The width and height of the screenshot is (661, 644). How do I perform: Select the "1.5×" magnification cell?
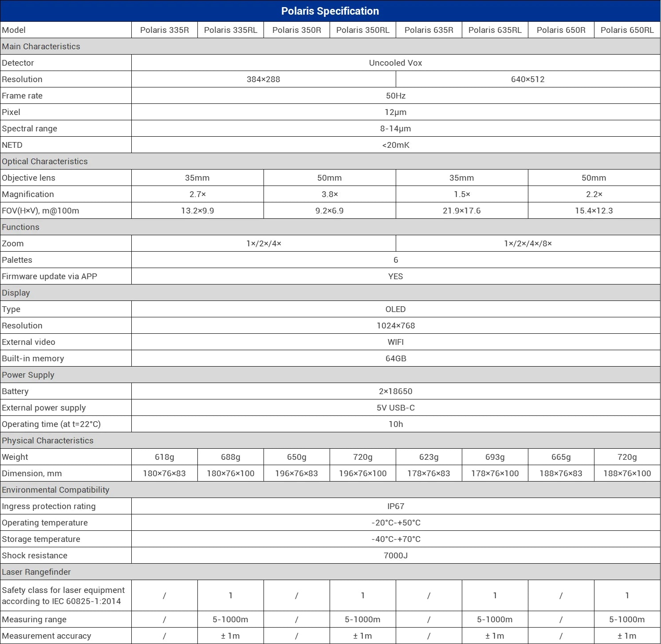pos(462,194)
